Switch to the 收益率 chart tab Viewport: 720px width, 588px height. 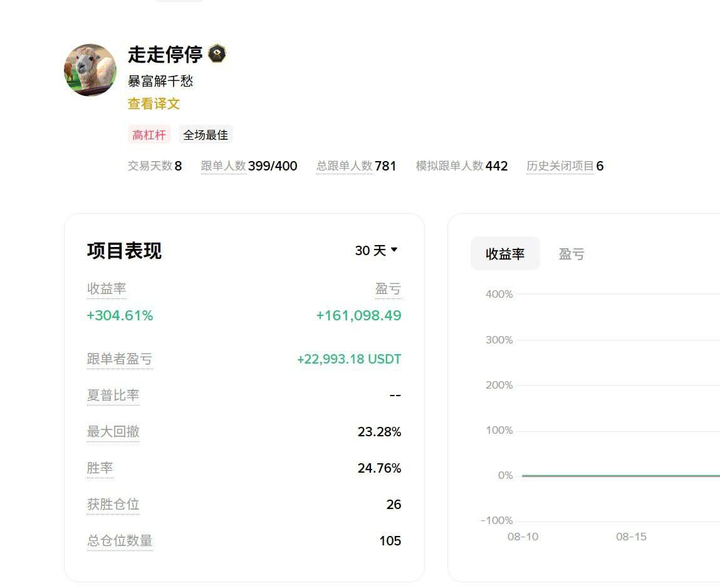(x=506, y=253)
